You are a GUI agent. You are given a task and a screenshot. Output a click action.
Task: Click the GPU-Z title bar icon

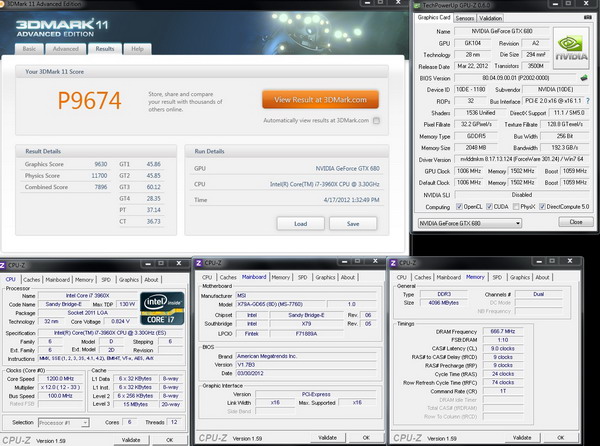coord(417,5)
